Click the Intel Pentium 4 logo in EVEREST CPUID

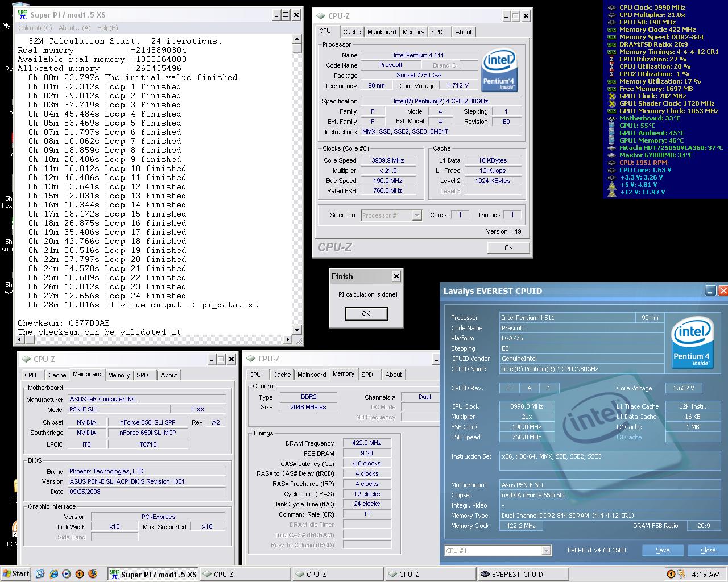[691, 343]
